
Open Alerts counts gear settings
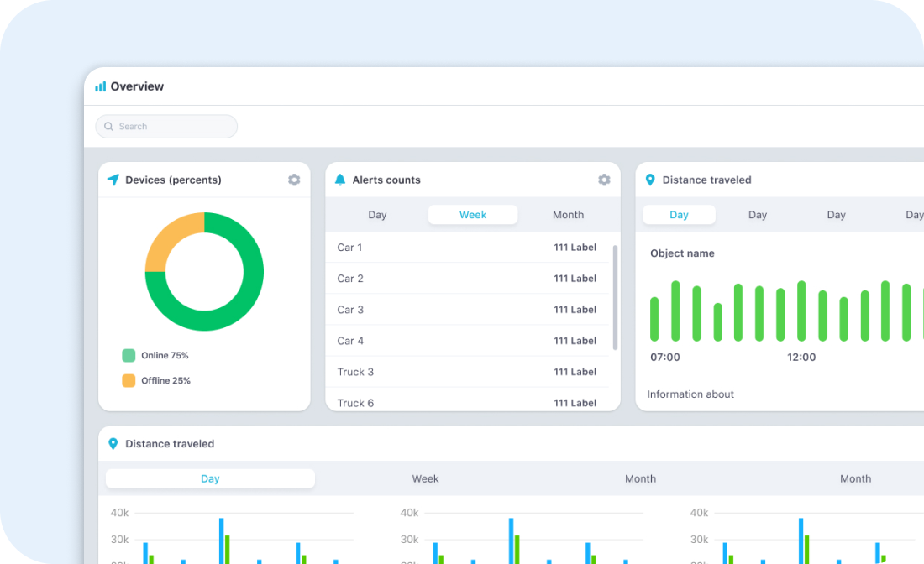click(x=604, y=180)
